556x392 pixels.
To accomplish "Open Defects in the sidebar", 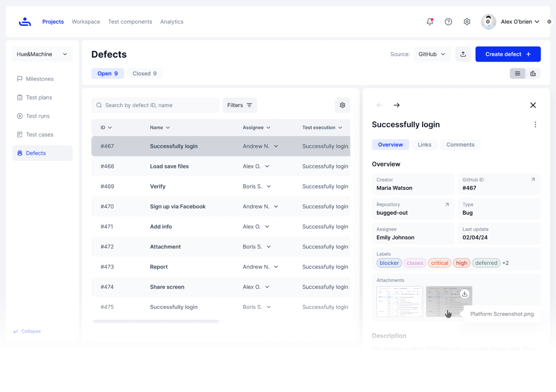I will coord(42,153).
